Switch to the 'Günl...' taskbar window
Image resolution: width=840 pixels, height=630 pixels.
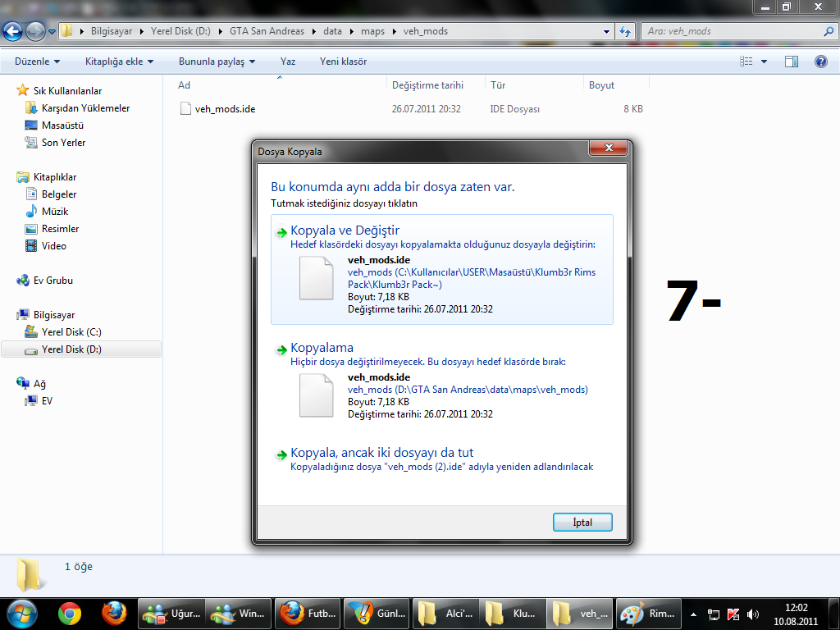[x=376, y=614]
